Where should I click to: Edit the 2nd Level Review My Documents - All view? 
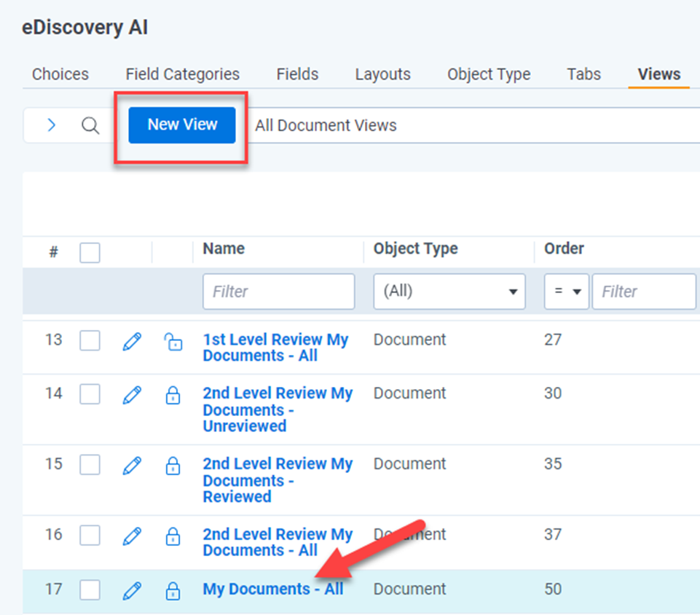(x=132, y=536)
